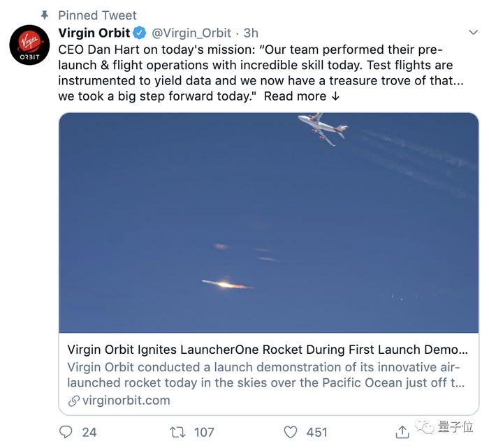Click the link chain icon by virginorbit.com

(74, 401)
